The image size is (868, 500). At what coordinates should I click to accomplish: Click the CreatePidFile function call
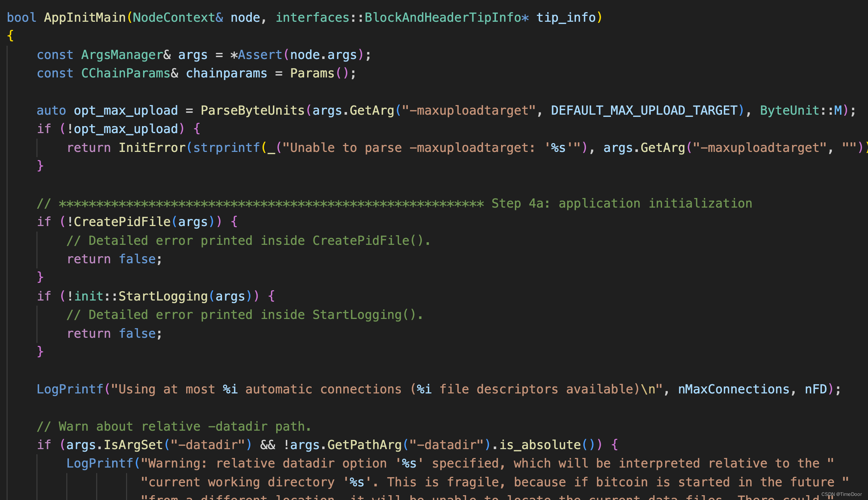pos(122,222)
